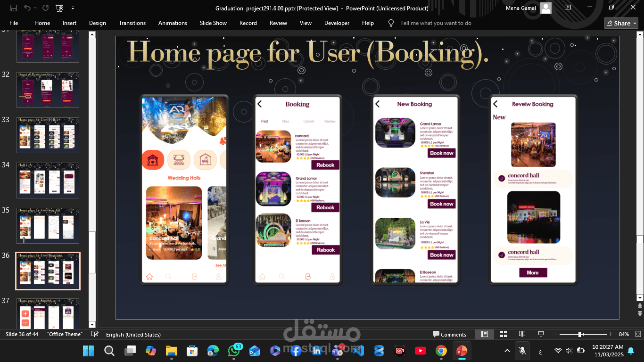This screenshot has height=362, width=644.
Task: Click the Tell me what you want to do field
Action: [x=436, y=23]
